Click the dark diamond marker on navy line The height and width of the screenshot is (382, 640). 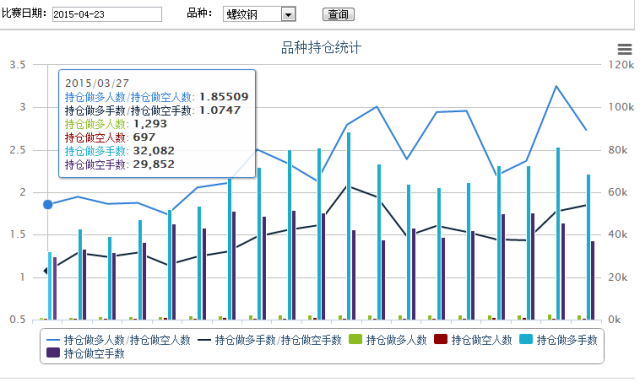coord(46,271)
